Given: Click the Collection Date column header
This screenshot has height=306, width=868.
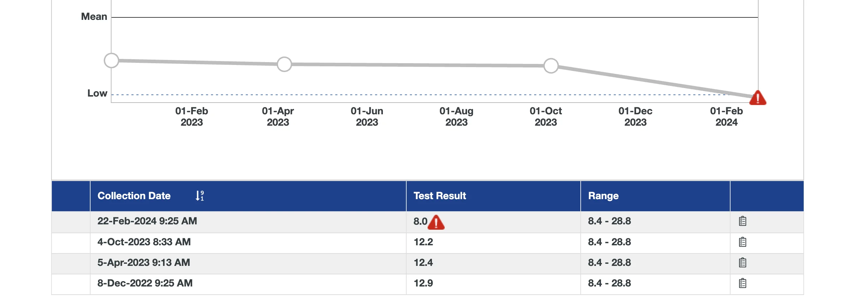Looking at the screenshot, I should [x=134, y=196].
